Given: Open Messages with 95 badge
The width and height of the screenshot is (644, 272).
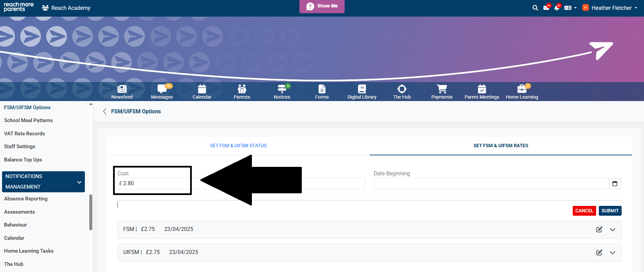Looking at the screenshot, I should tap(162, 89).
